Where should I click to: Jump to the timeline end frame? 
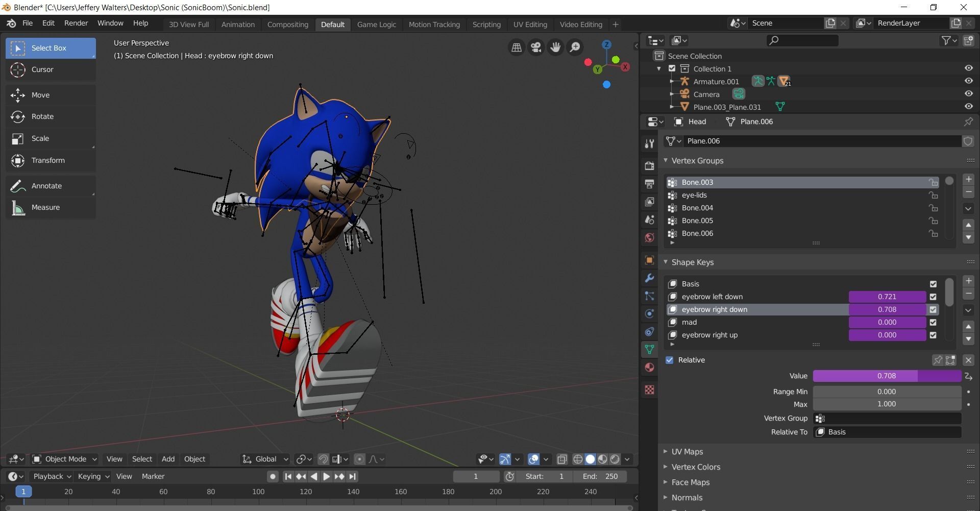coord(352,477)
